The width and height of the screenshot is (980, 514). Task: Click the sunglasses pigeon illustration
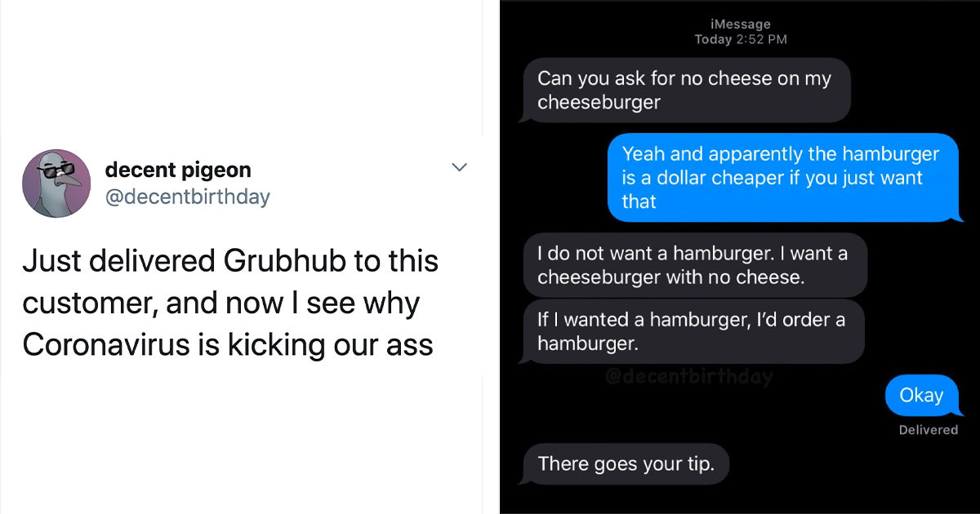pos(56,181)
